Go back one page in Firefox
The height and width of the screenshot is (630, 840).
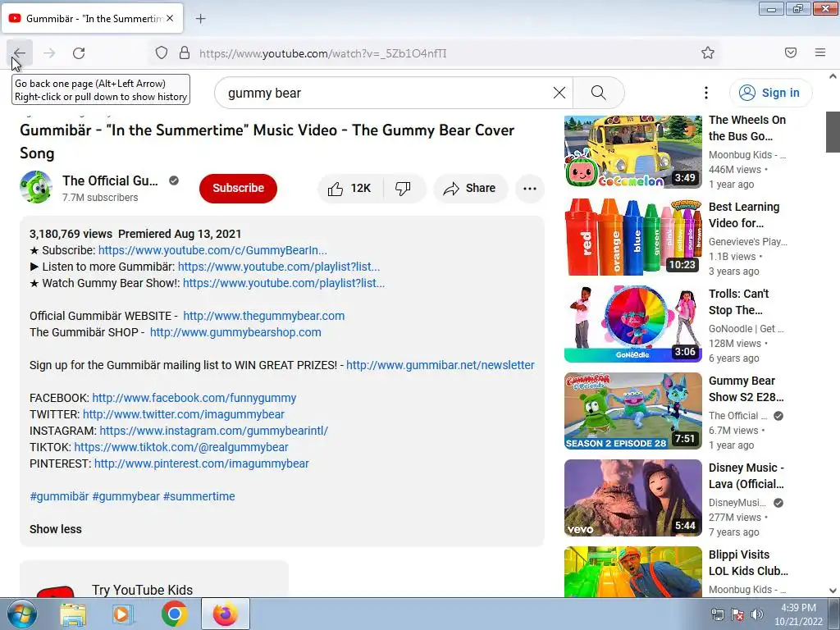click(x=20, y=53)
